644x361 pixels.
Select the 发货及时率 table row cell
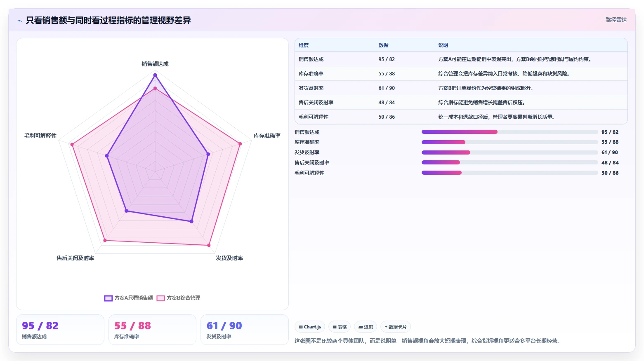(x=311, y=88)
